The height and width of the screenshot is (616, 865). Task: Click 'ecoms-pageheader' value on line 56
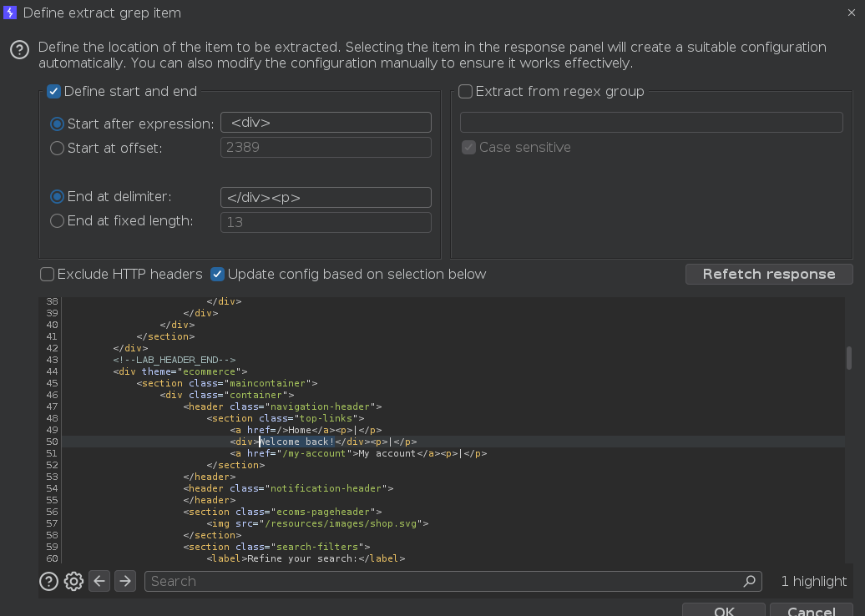(x=323, y=512)
